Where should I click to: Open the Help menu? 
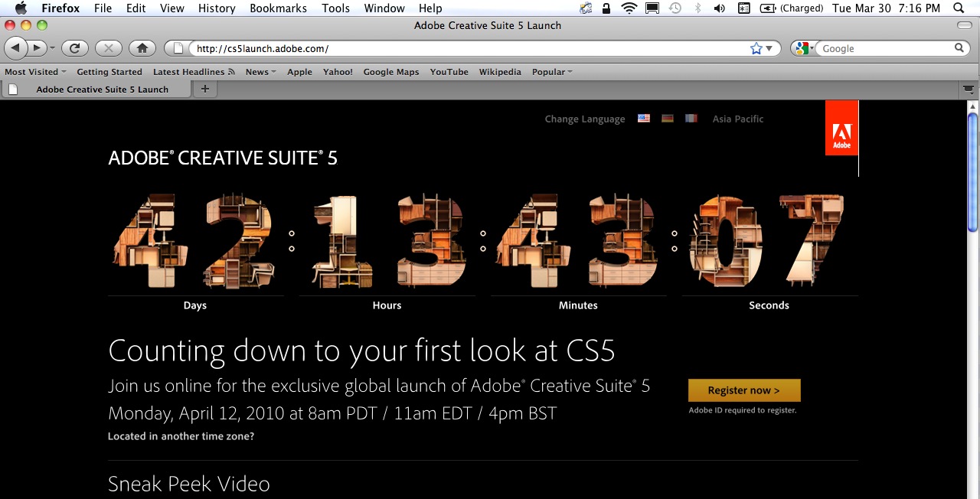(430, 8)
